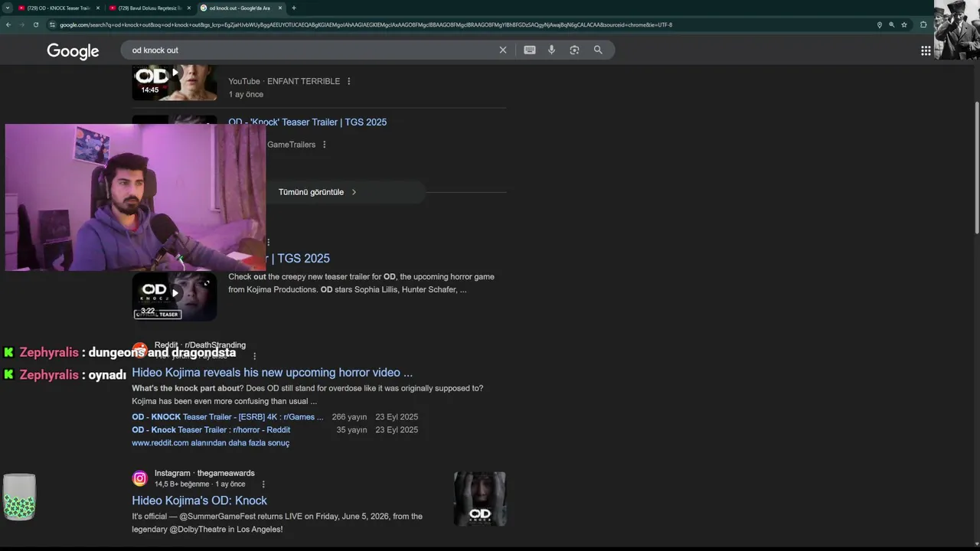Open the OD Knock Instagram poster thumbnail

tap(480, 499)
